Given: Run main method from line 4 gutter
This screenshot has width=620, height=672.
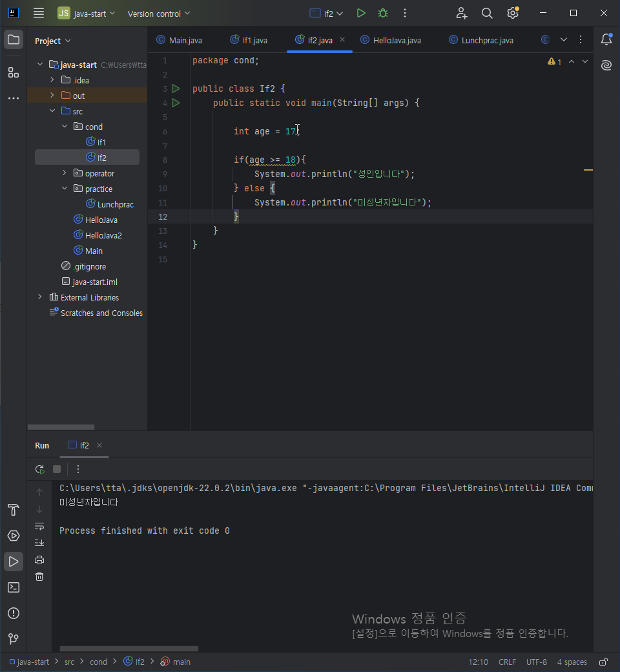Looking at the screenshot, I should [x=176, y=103].
